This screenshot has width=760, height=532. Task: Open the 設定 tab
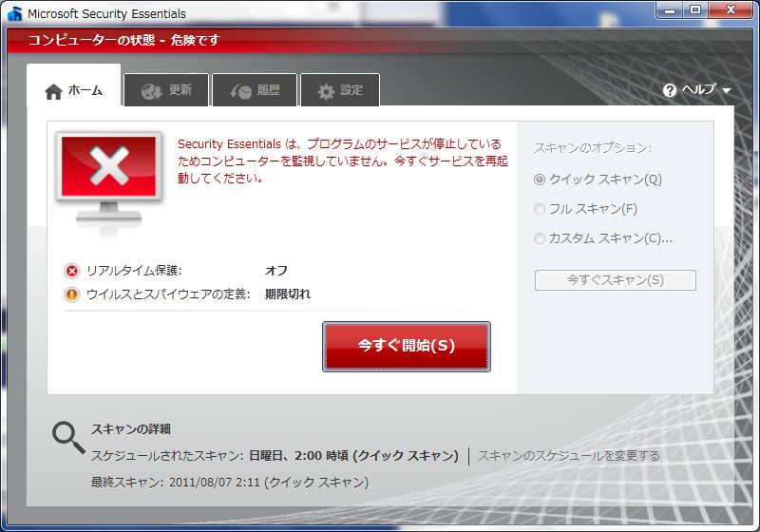pos(340,89)
